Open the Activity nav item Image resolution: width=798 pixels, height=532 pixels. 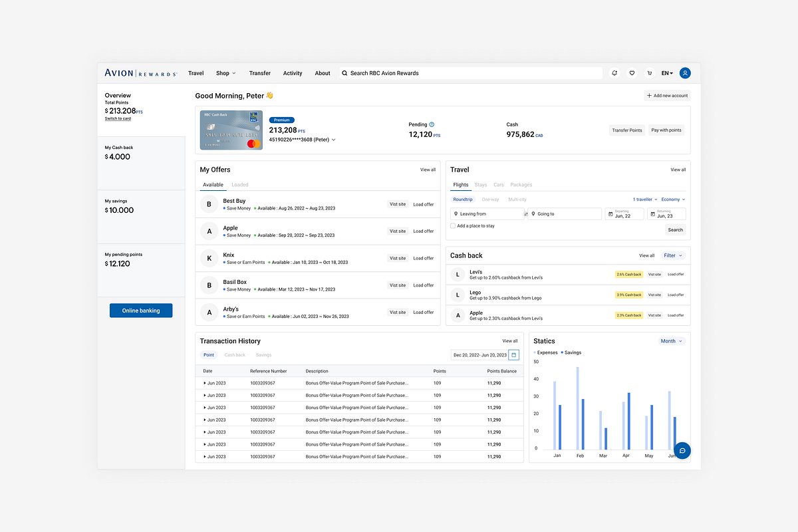(293, 73)
